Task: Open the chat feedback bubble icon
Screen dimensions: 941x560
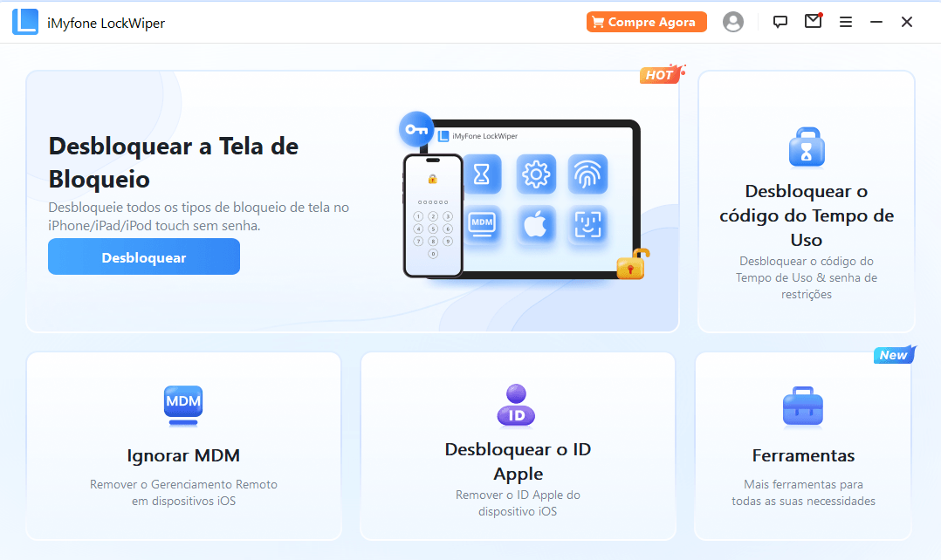Action: (x=780, y=22)
